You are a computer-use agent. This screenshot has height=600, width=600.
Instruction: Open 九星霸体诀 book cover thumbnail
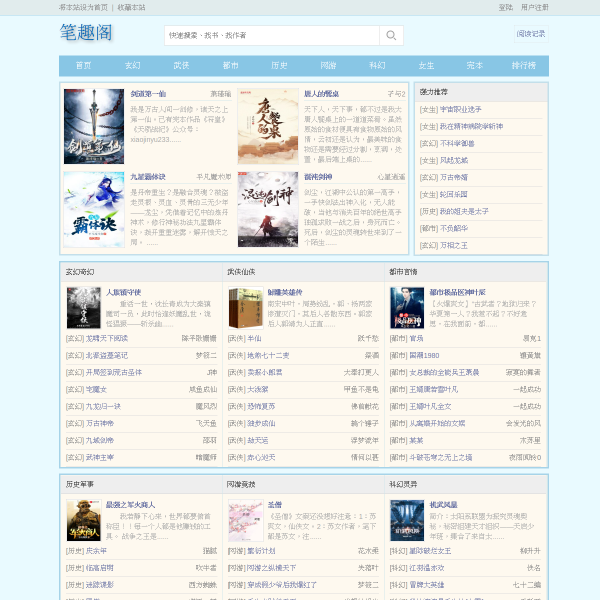click(94, 209)
